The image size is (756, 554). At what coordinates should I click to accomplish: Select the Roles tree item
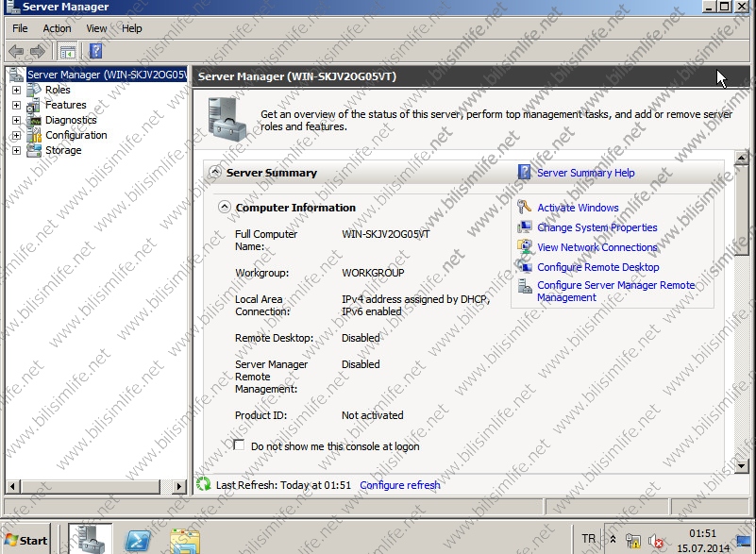[58, 90]
